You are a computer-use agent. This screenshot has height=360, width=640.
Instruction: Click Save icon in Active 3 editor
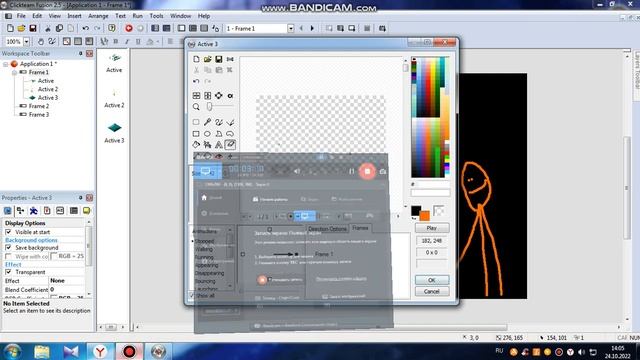[219, 60]
